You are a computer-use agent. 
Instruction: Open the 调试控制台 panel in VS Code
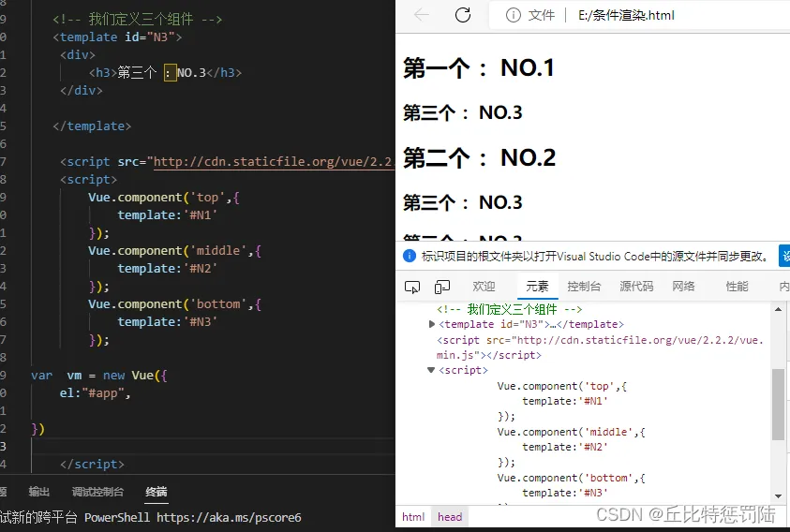point(97,492)
